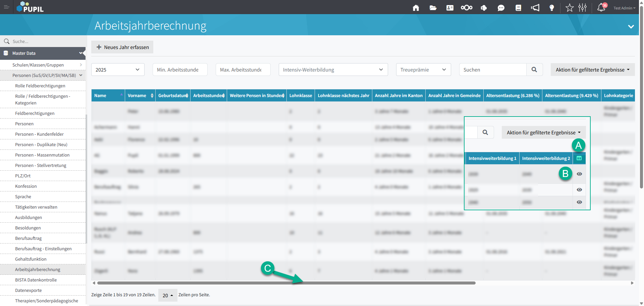Open BISTA Datenkontrolle
The image size is (644, 306).
36,280
